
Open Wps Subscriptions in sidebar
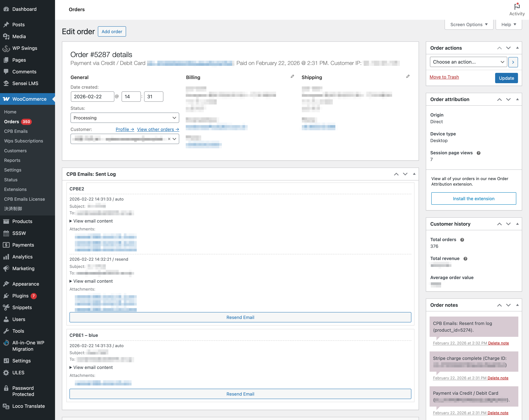coord(24,141)
